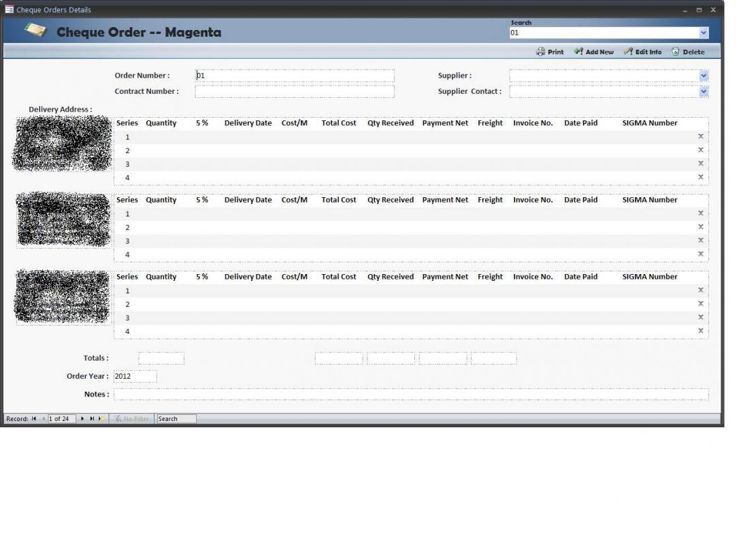Minimize the Cheque Orders Details window
The width and height of the screenshot is (756, 555).
click(685, 10)
